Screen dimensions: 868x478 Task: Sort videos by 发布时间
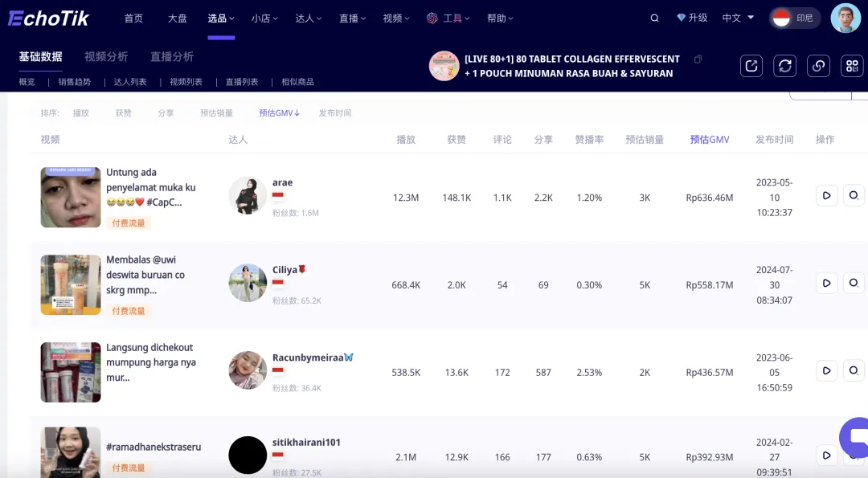pyautogui.click(x=334, y=113)
